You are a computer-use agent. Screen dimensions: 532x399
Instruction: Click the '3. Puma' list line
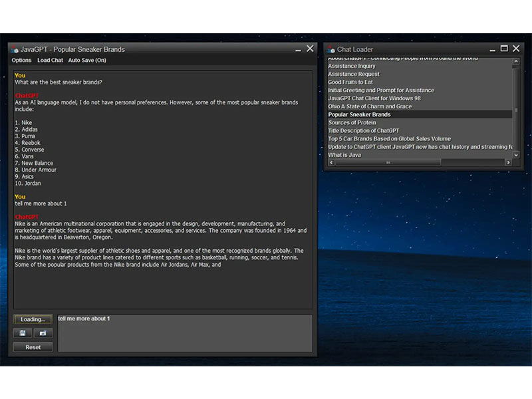pos(25,136)
